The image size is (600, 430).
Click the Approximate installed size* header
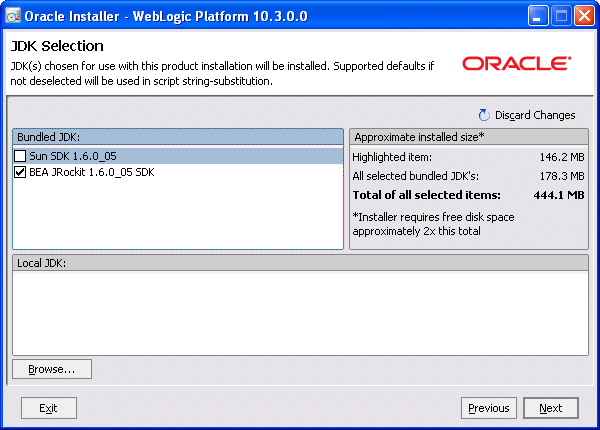click(469, 137)
